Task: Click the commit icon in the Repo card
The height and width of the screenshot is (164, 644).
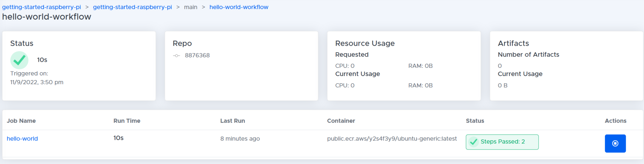Action: click(x=176, y=56)
